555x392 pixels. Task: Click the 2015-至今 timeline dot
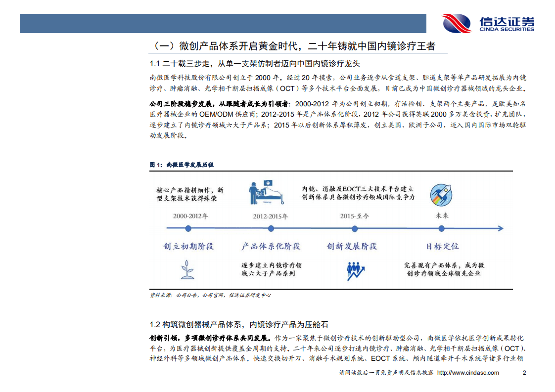click(354, 228)
